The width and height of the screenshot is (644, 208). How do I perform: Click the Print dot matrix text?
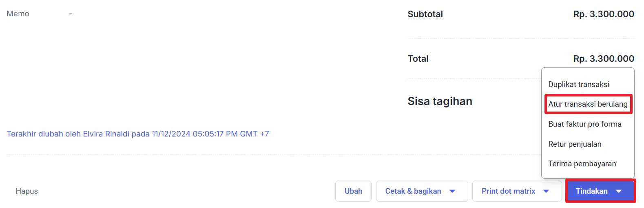508,191
